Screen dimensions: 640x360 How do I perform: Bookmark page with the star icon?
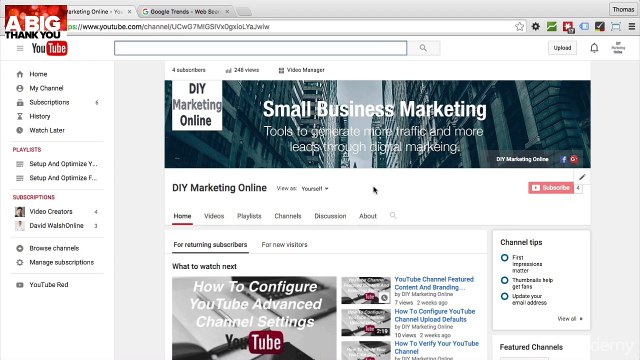tap(519, 27)
